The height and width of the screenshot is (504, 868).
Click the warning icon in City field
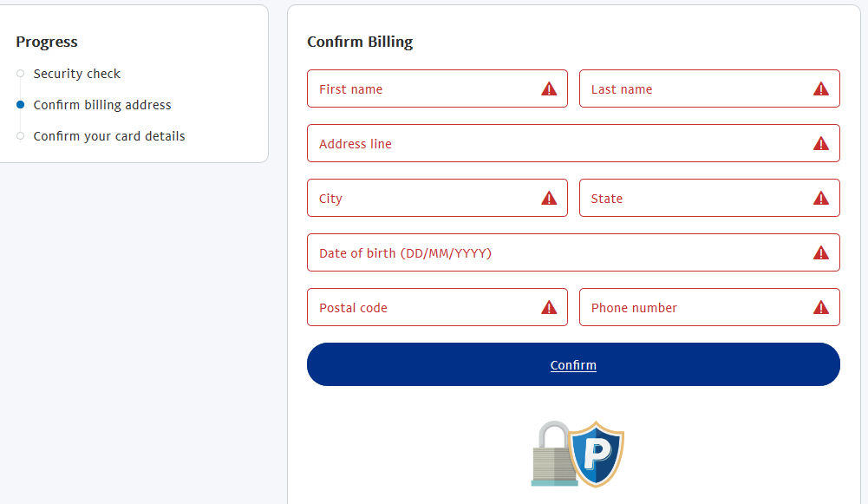[x=549, y=199]
